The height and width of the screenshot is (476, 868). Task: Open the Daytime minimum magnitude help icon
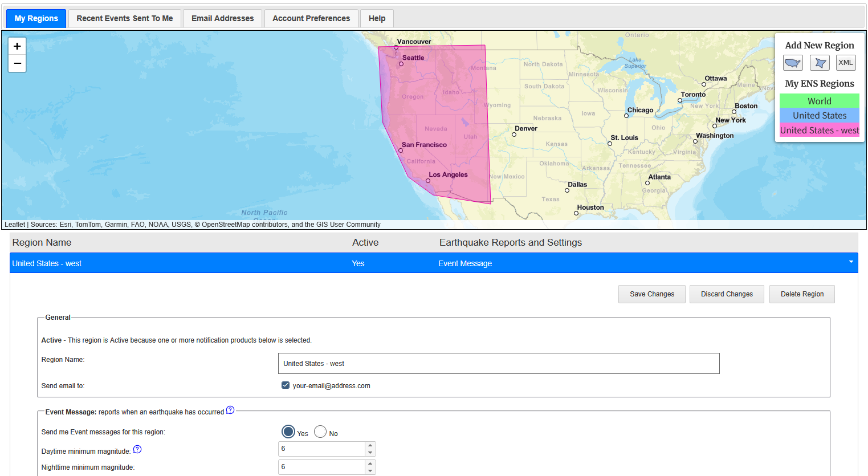click(x=137, y=449)
